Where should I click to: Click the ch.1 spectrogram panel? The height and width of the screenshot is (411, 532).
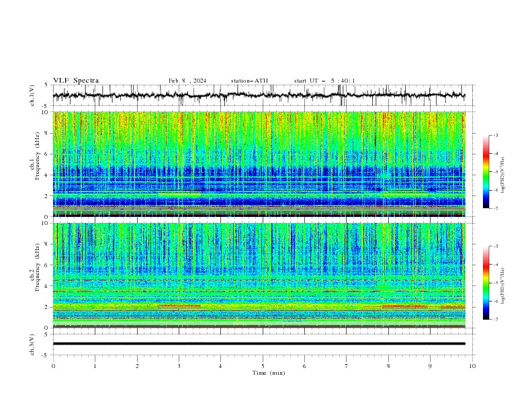click(259, 164)
